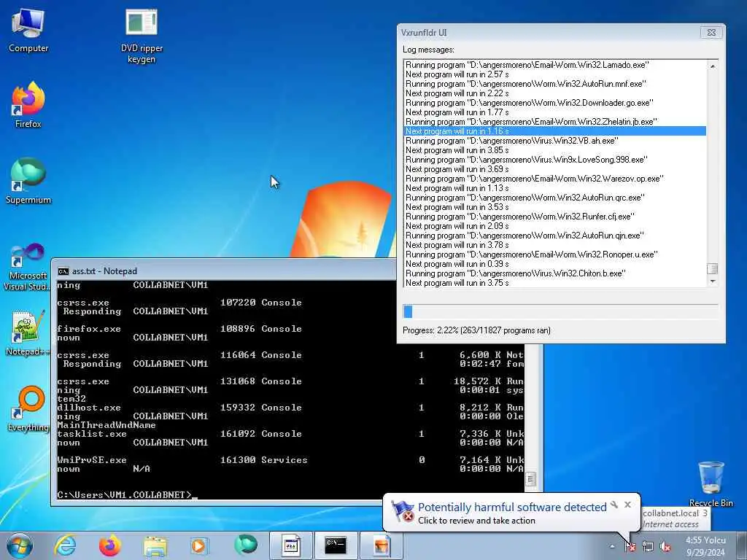Select log line 'Next program will run in 2.57 s'

click(x=554, y=74)
